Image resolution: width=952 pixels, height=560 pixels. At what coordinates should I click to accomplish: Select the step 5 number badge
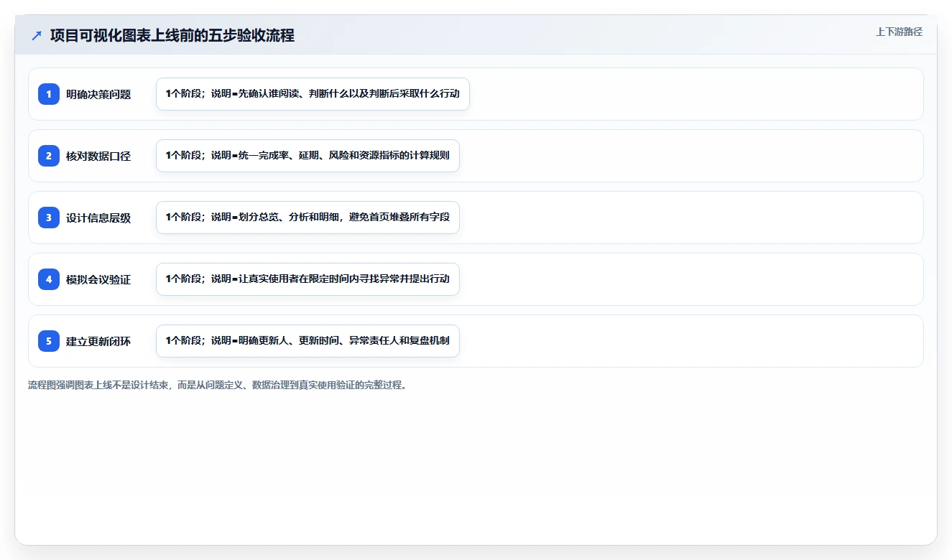[x=49, y=341]
